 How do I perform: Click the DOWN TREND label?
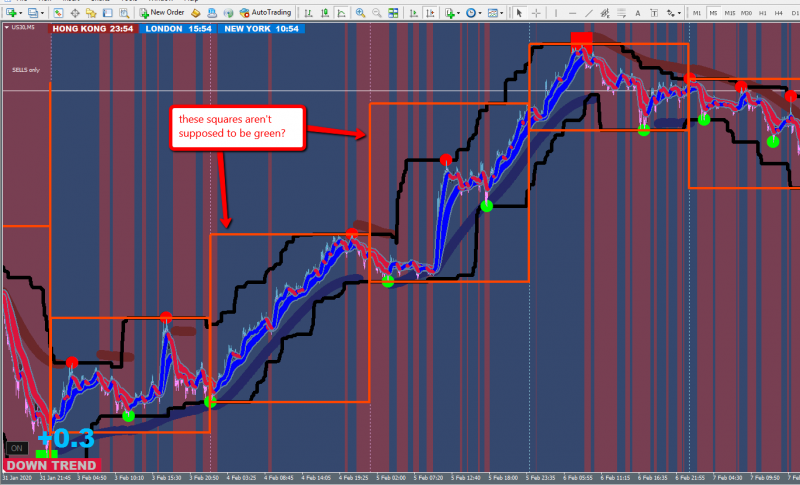click(52, 465)
